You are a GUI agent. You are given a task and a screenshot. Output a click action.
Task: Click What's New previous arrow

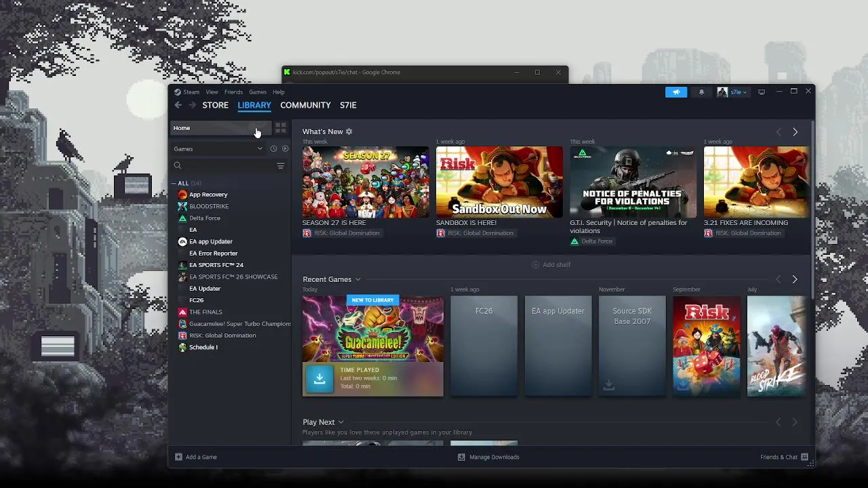pyautogui.click(x=778, y=131)
